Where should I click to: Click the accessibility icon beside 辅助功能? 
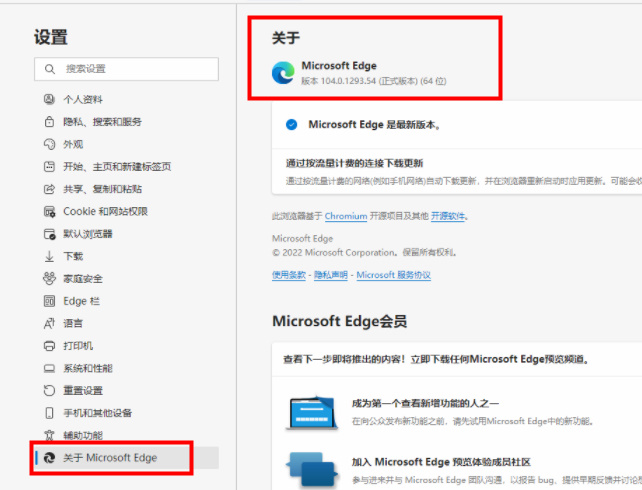coord(49,435)
